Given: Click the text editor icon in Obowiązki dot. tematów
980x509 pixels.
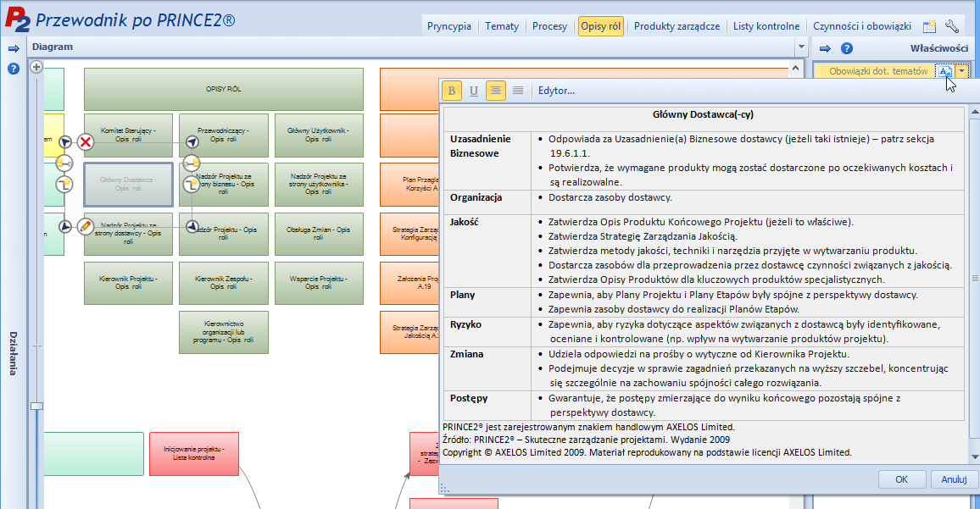Looking at the screenshot, I should 944,71.
